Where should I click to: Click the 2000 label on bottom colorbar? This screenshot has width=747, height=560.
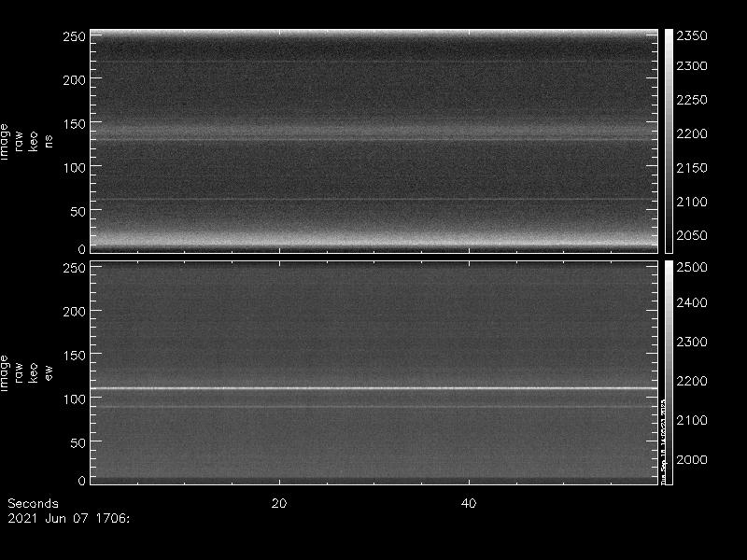(x=692, y=459)
